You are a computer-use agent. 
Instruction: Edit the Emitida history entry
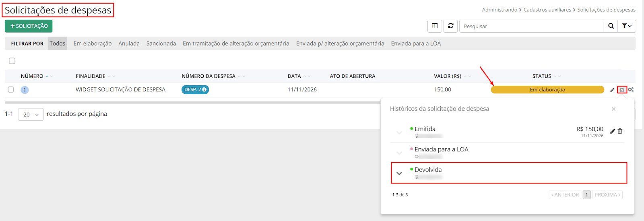click(x=613, y=131)
